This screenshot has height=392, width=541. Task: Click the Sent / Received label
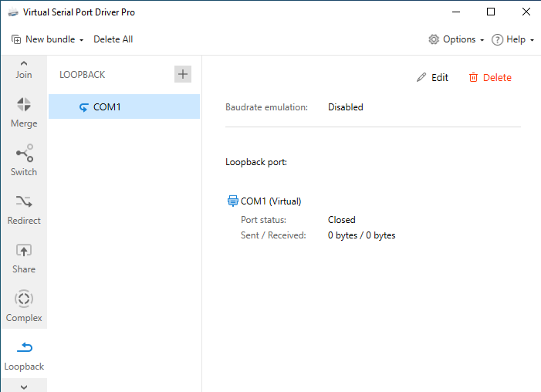[x=273, y=235]
